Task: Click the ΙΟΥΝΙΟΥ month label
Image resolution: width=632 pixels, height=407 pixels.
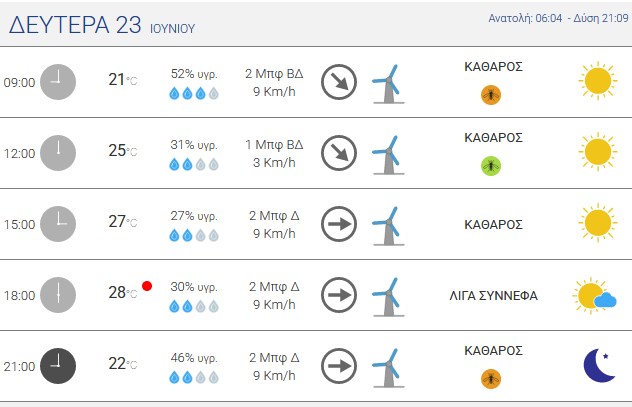Action: point(173,29)
